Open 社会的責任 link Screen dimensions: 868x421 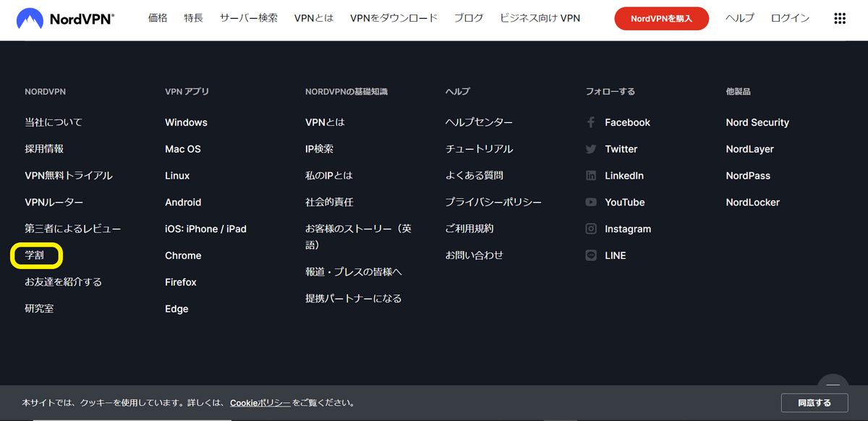[x=329, y=203]
